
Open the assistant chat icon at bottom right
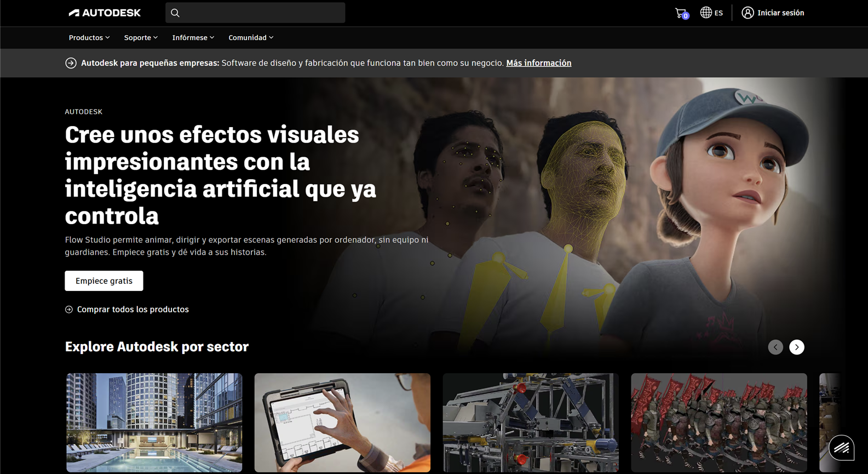(x=842, y=448)
